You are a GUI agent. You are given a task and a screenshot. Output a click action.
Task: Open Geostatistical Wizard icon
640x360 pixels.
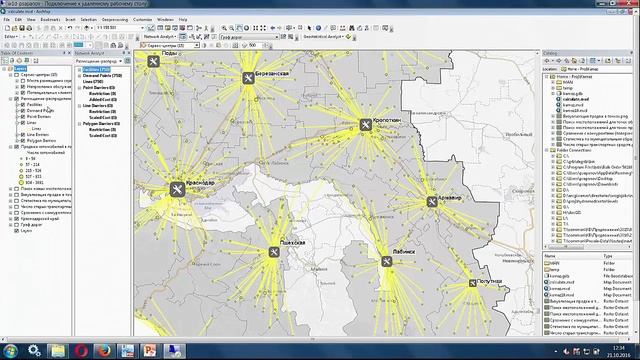click(348, 37)
